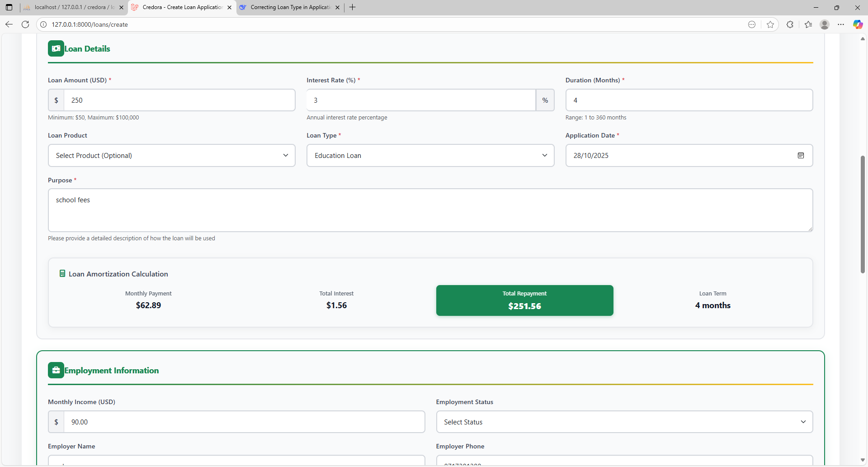Screen dimensions: 868x467
Task: Click the page vertical scrollbar thumb
Action: pos(863,215)
